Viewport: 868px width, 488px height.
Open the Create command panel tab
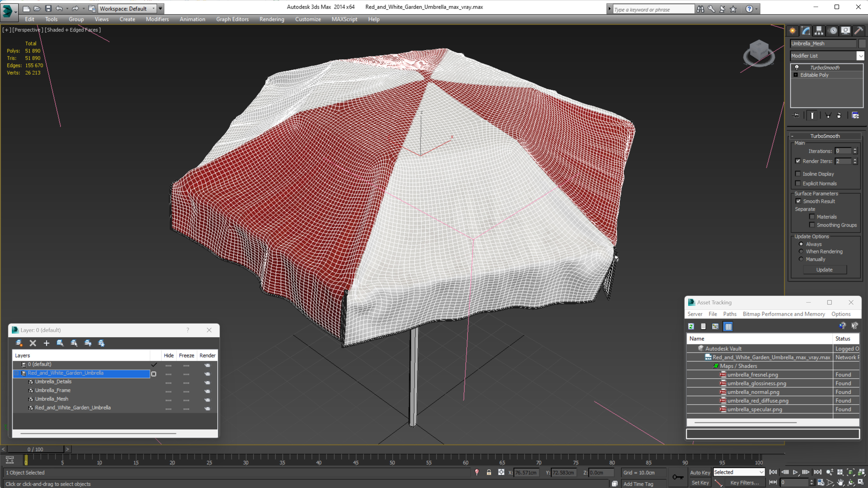[x=793, y=31]
